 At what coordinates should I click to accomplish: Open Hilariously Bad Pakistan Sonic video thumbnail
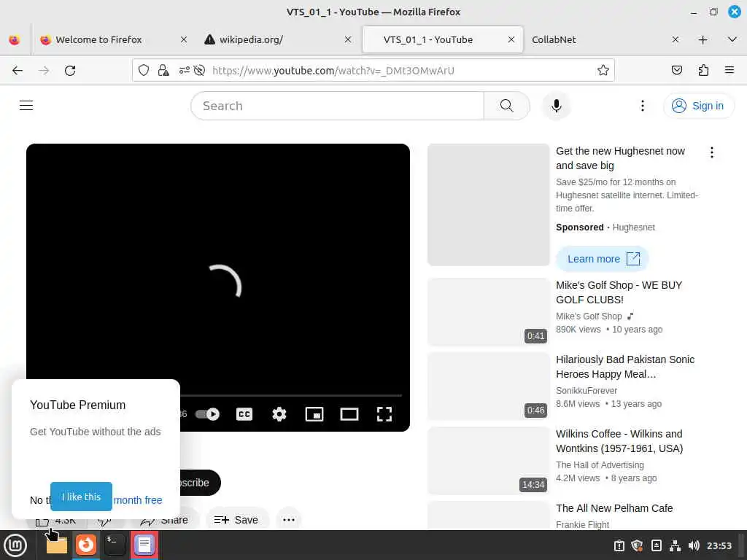coord(488,386)
